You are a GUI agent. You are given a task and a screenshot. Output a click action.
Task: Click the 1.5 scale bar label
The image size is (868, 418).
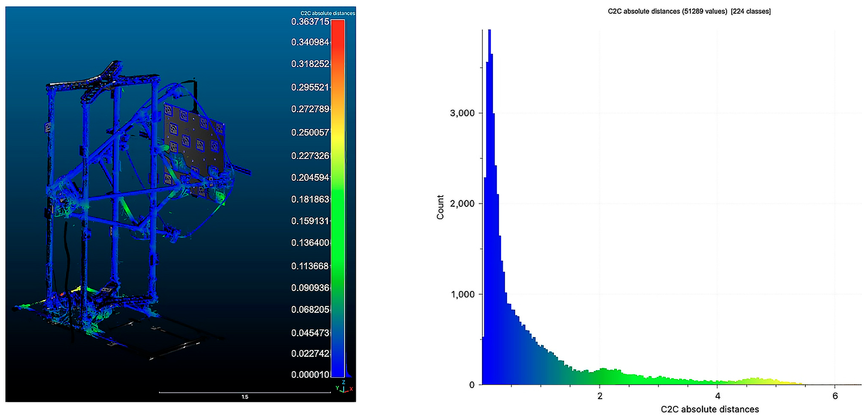[x=245, y=397]
